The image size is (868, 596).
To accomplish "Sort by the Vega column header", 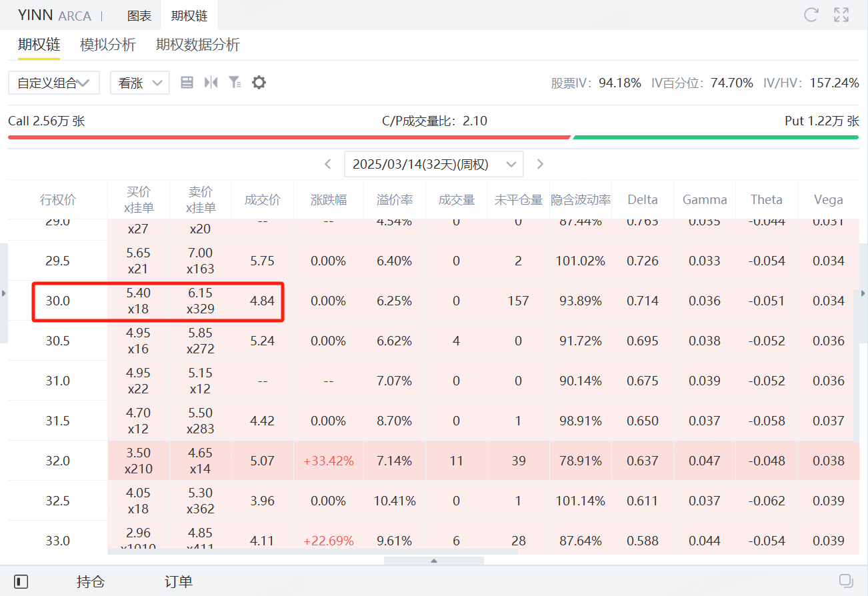I will click(x=829, y=199).
